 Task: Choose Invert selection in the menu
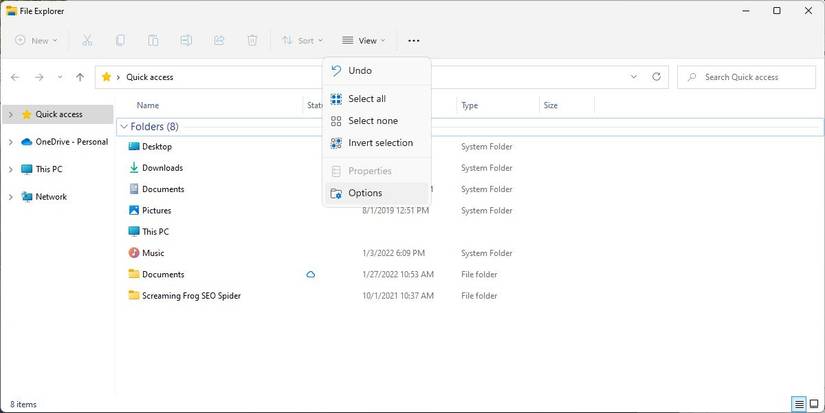click(x=380, y=143)
